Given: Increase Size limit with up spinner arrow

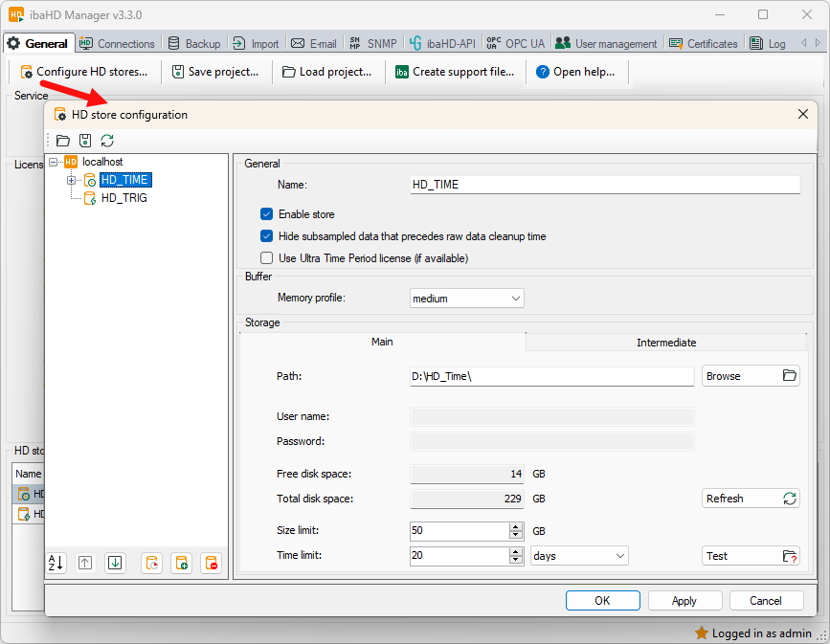Looking at the screenshot, I should tap(516, 526).
